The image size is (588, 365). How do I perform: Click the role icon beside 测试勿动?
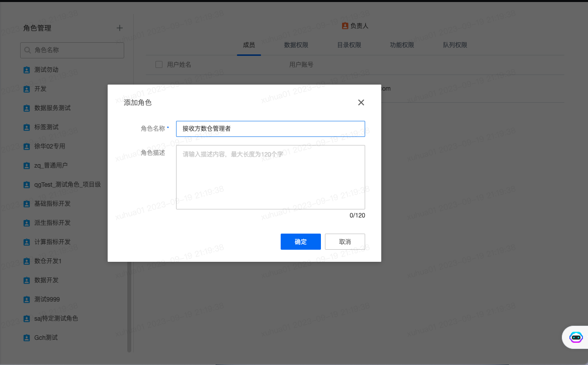(x=27, y=70)
